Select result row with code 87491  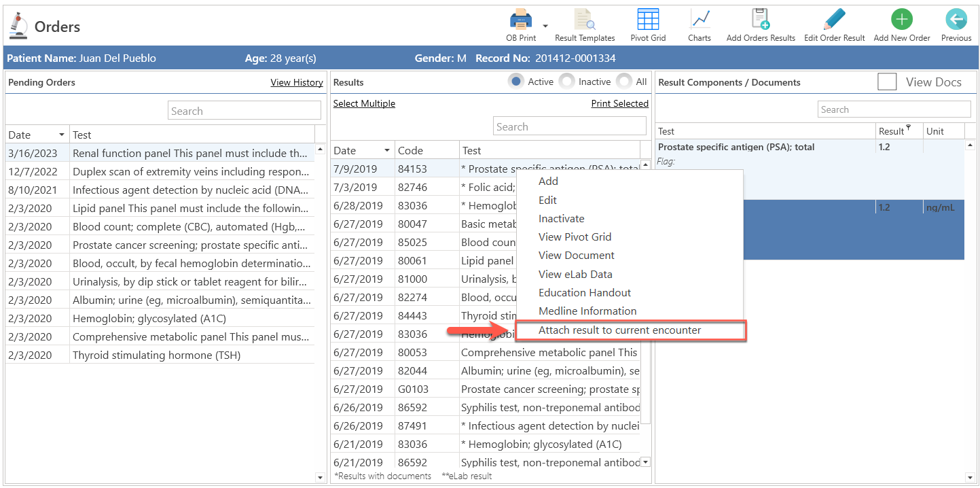click(x=486, y=425)
